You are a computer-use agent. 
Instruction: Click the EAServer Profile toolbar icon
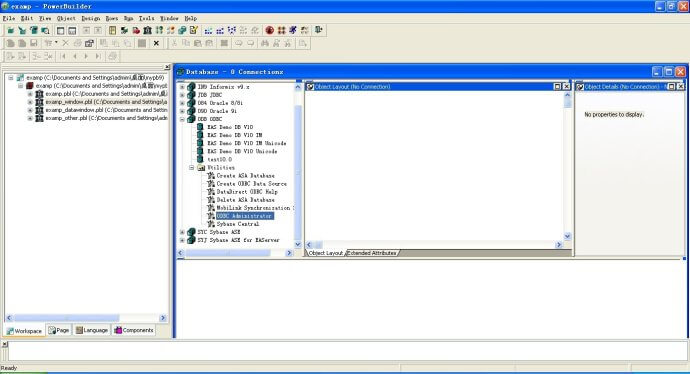171,30
